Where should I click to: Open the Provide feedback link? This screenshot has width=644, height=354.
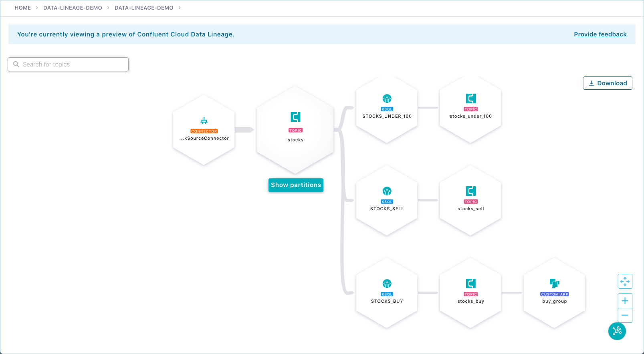tap(600, 34)
